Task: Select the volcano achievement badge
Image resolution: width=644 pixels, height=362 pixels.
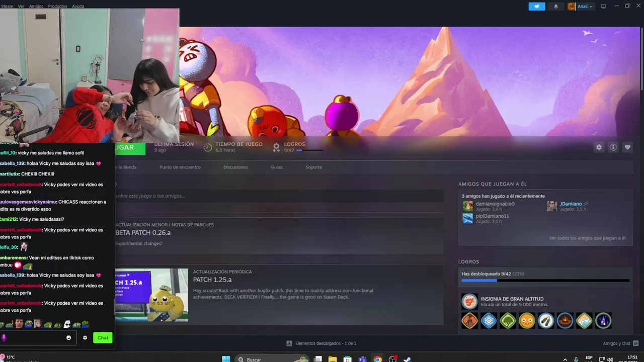Action: (x=469, y=320)
